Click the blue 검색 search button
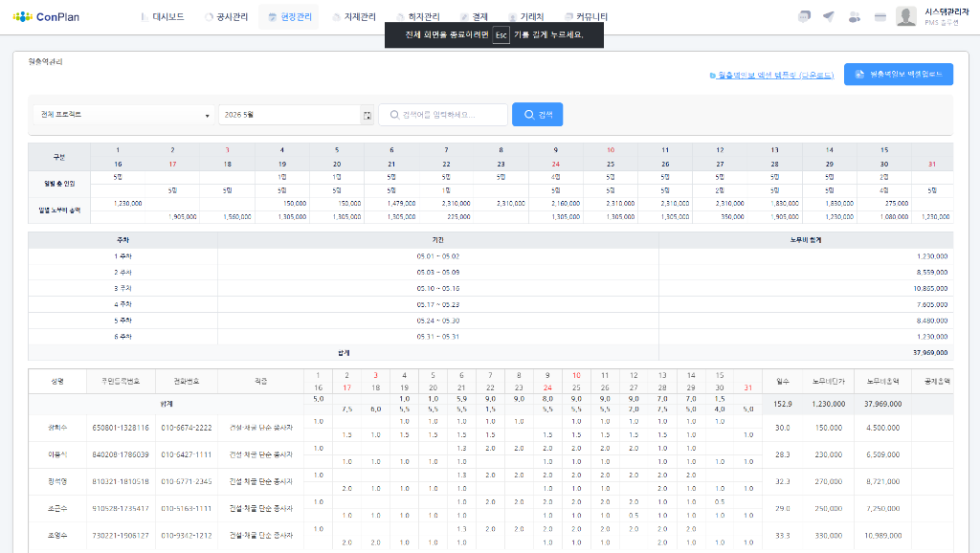980x553 pixels. [x=538, y=115]
